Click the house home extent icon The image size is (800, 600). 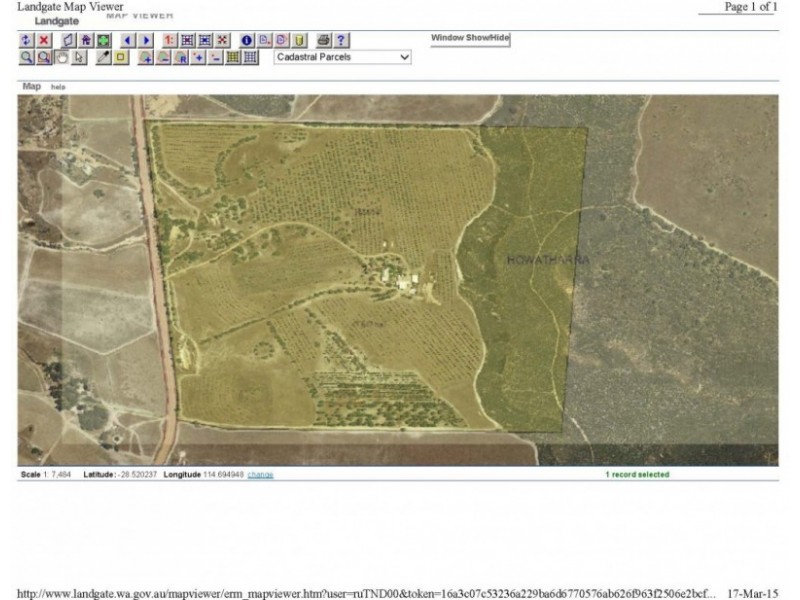click(x=86, y=40)
